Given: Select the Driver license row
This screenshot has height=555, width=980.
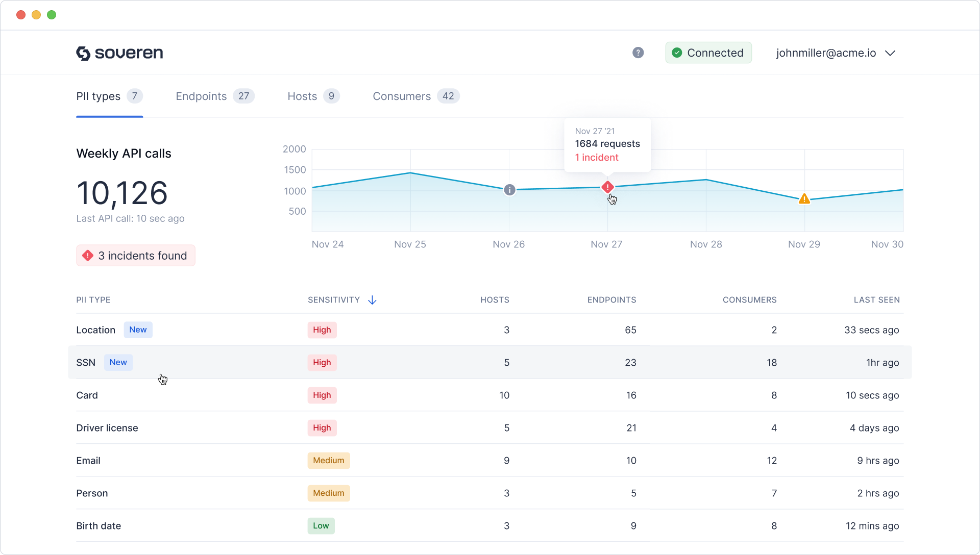Looking at the screenshot, I should tap(107, 428).
